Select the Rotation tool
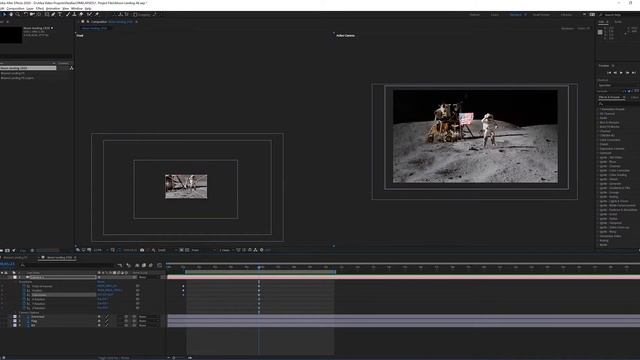 click(x=25, y=14)
